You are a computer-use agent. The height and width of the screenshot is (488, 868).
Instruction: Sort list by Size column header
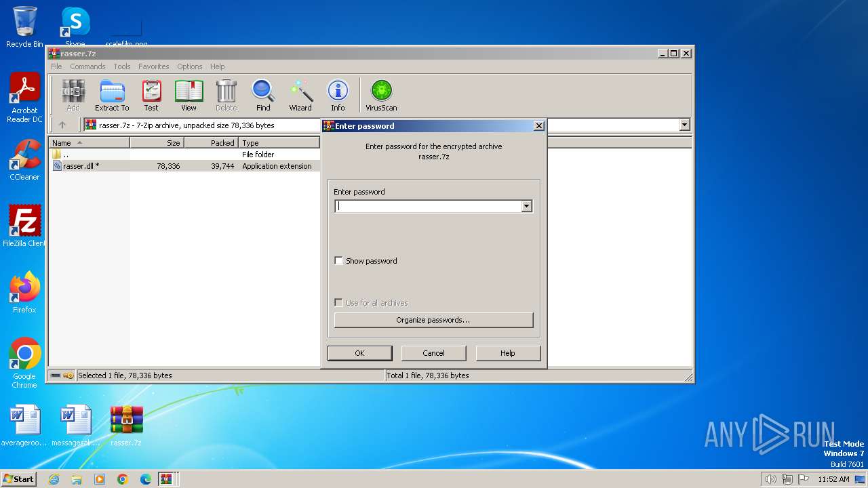coord(157,143)
